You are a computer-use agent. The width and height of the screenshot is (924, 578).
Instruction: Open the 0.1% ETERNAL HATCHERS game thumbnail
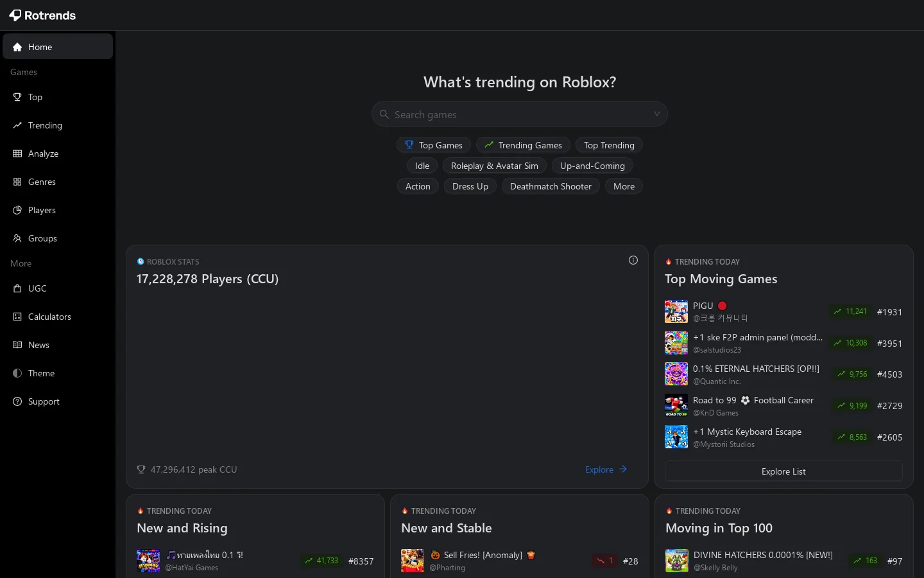pos(676,374)
